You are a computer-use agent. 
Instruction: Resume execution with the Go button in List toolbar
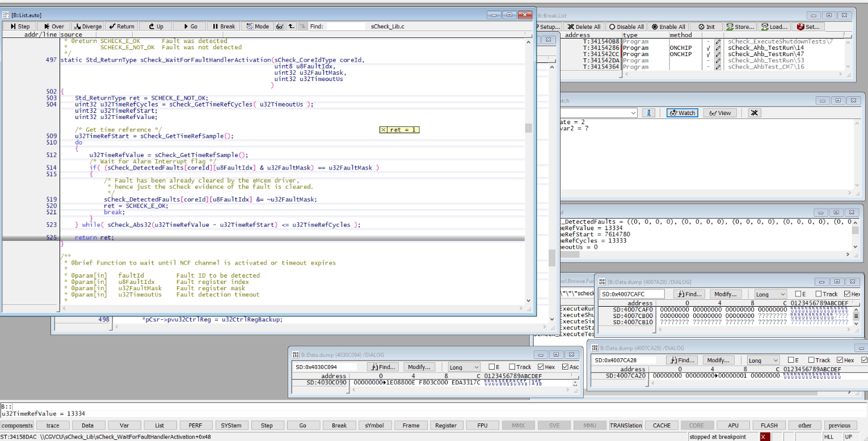tap(189, 26)
